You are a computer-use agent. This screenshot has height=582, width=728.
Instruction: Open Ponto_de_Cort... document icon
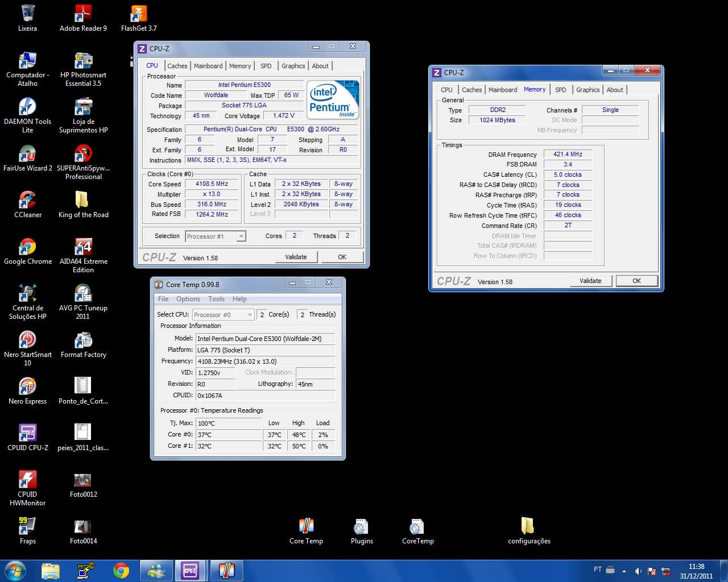click(83, 391)
